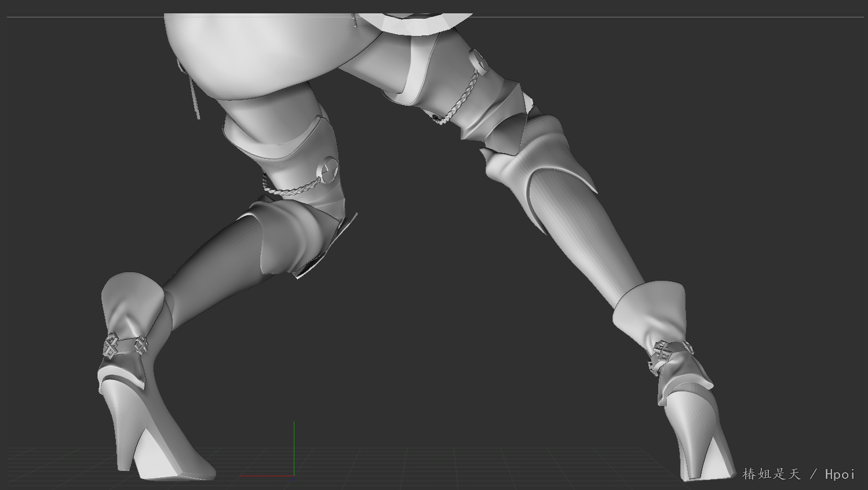This screenshot has height=490, width=868.
Task: Click the hanging tassel near the screen-left hip
Action: point(194,96)
